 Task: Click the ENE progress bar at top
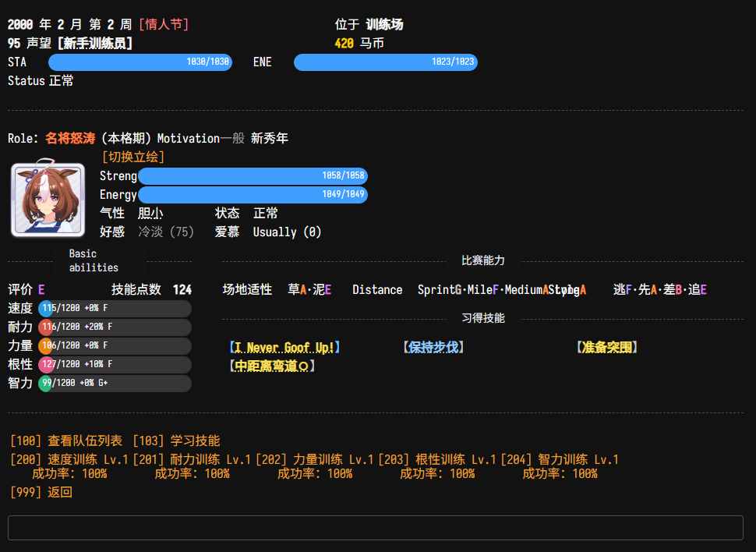click(x=386, y=62)
